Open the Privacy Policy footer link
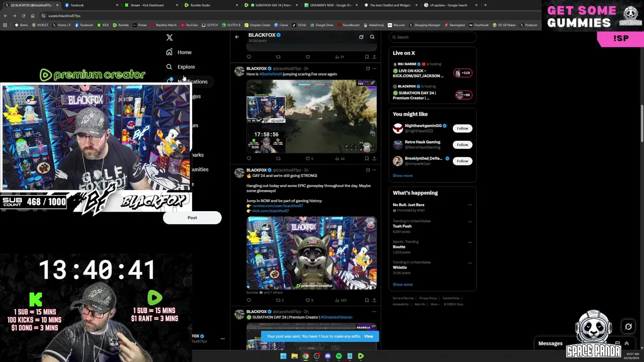Viewport: 644px width, 362px height. coord(428,298)
